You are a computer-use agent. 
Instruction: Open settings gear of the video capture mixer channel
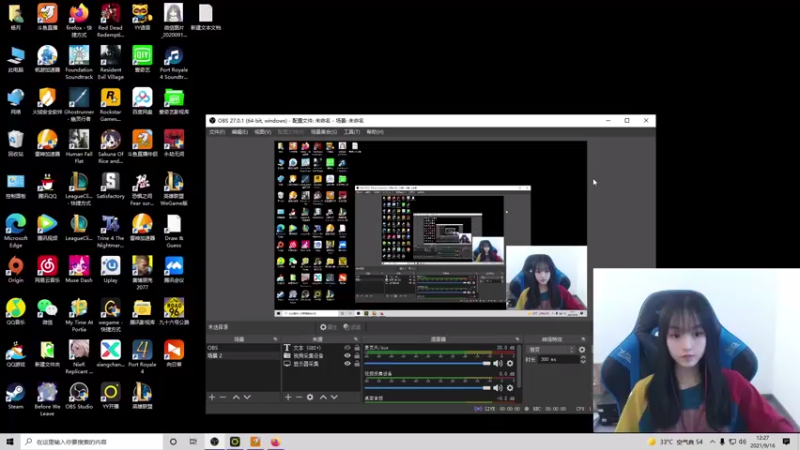(x=510, y=388)
